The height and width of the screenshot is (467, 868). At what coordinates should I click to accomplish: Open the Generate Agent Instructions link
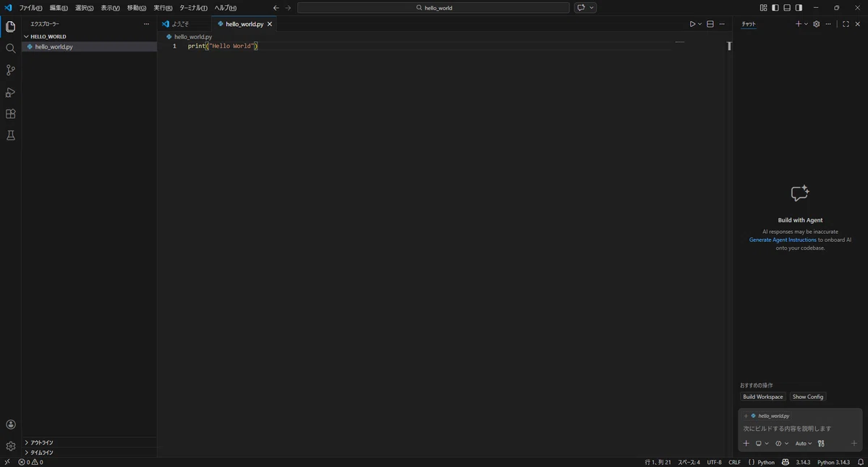[783, 240]
